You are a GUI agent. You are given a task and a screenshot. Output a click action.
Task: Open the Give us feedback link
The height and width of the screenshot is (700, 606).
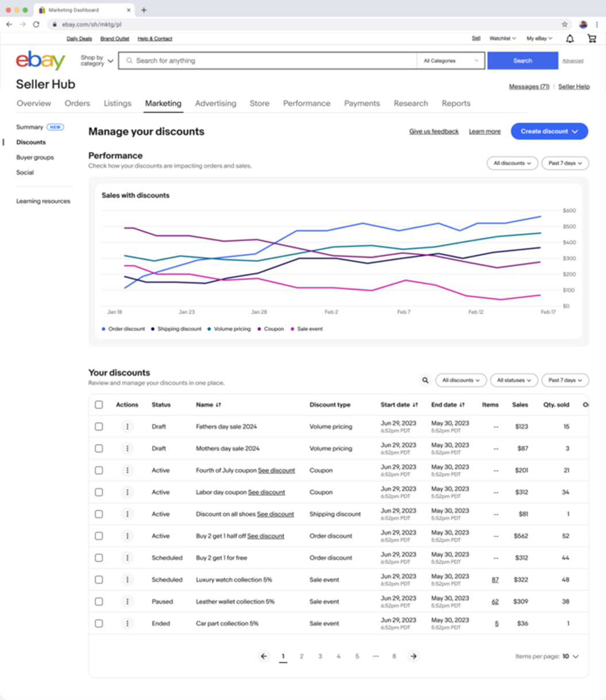[434, 132]
